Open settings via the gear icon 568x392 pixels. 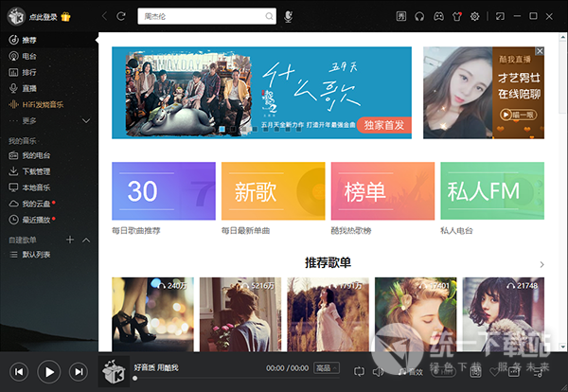click(x=474, y=16)
